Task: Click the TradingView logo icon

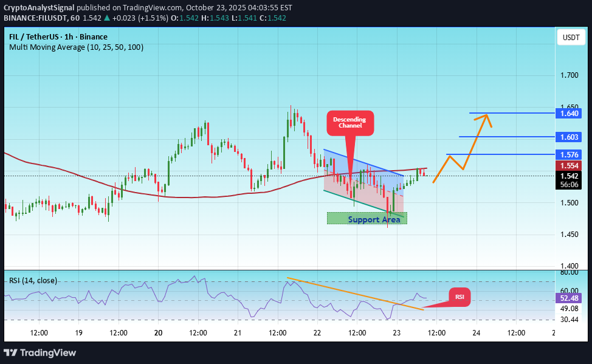Action: pyautogui.click(x=10, y=352)
